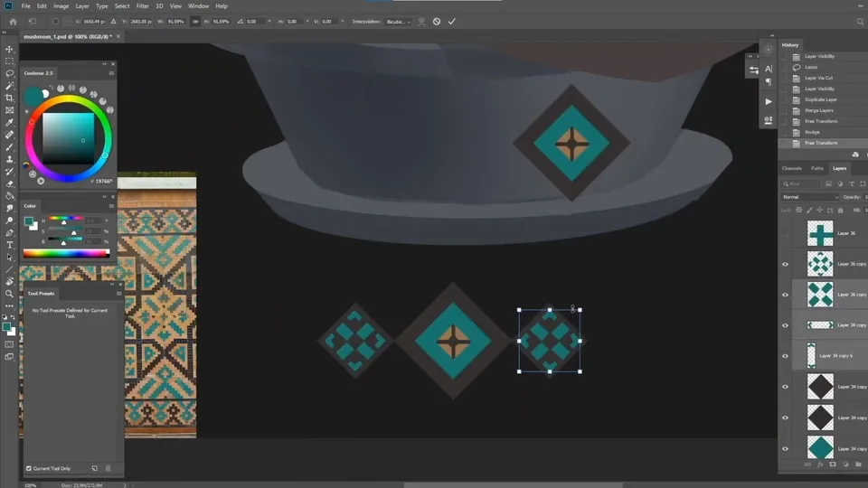868x488 pixels.
Task: Open the Actions panel play icon
Action: (x=769, y=102)
